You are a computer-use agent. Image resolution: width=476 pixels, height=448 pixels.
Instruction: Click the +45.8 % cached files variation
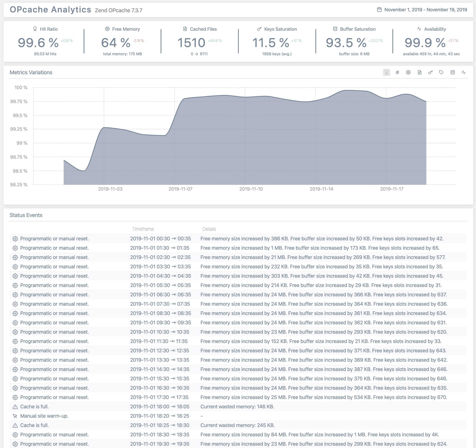click(x=214, y=41)
